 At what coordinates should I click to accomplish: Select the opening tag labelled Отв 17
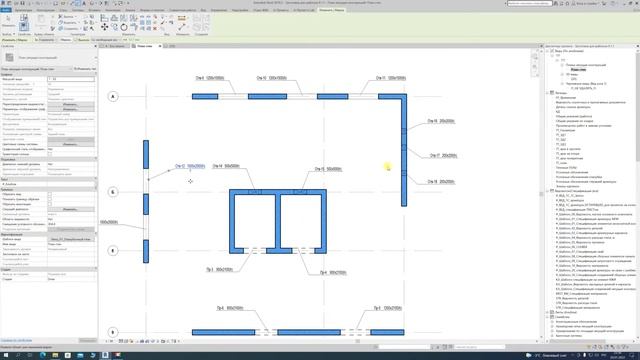443,156
